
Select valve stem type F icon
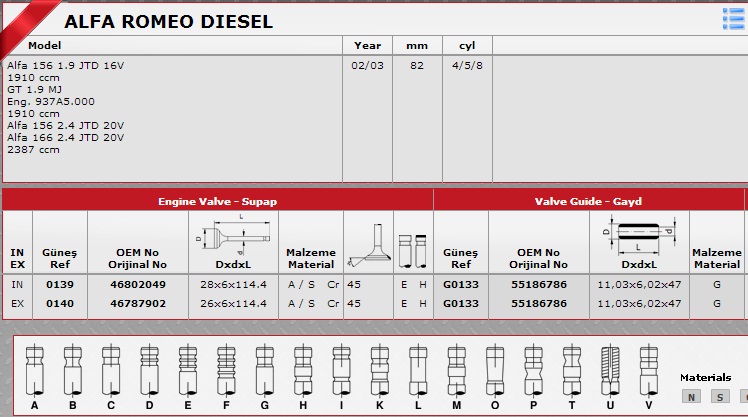pyautogui.click(x=226, y=371)
